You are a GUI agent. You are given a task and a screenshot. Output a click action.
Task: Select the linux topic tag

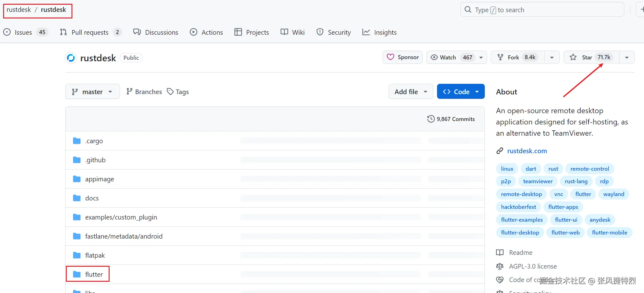507,169
